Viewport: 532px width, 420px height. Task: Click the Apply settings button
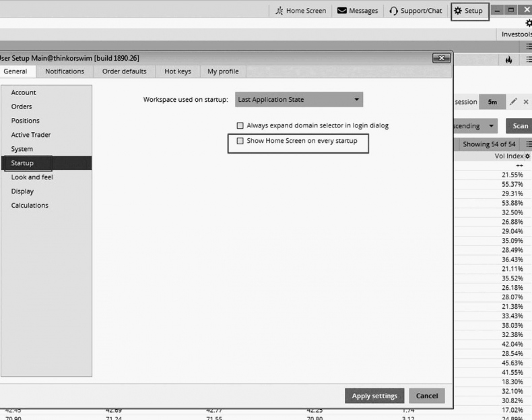374,396
